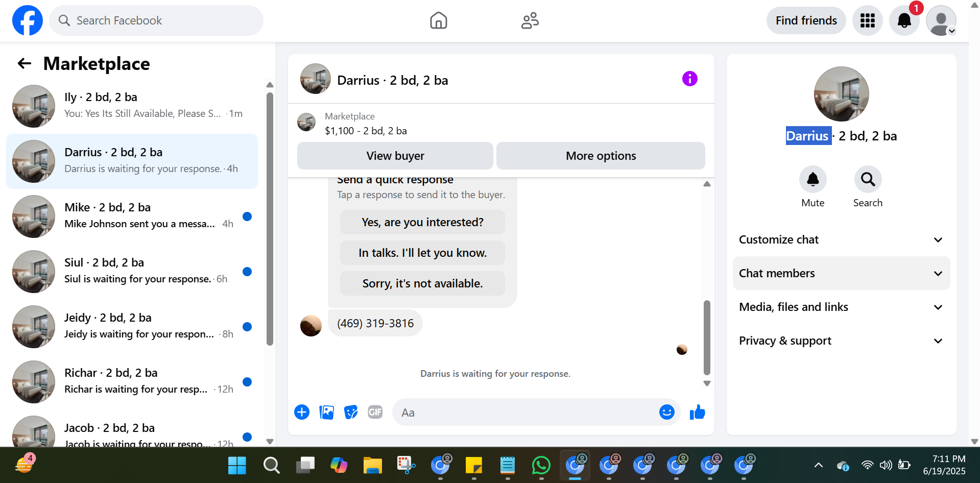Send quick reply "Yes, are you interested?"
The width and height of the screenshot is (980, 483).
tap(422, 222)
